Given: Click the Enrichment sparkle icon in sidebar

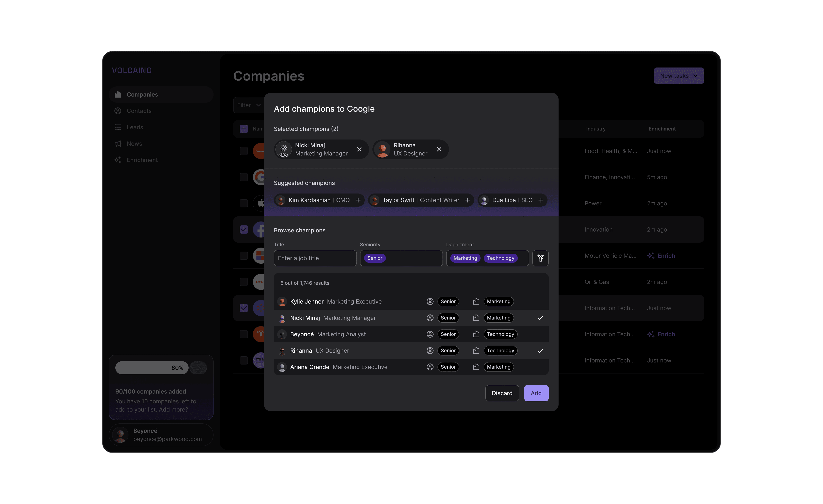Looking at the screenshot, I should (118, 160).
